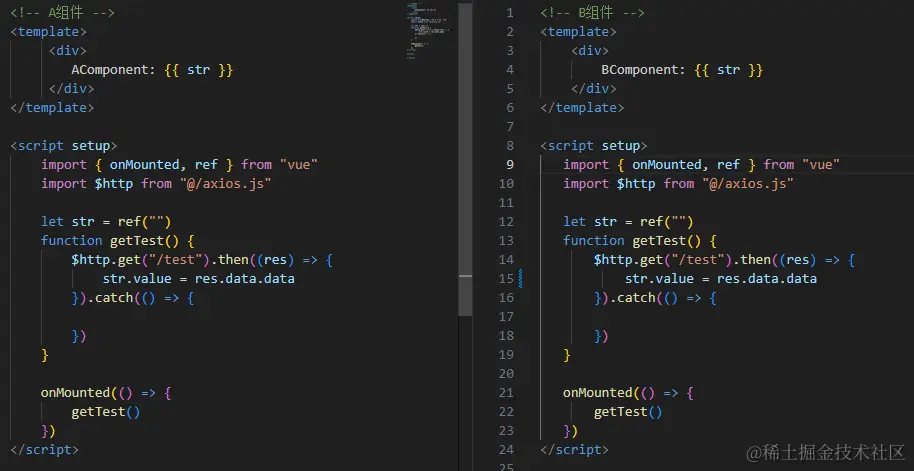Select line number 23 in right editor gutter
914x471 pixels.
[x=507, y=431]
